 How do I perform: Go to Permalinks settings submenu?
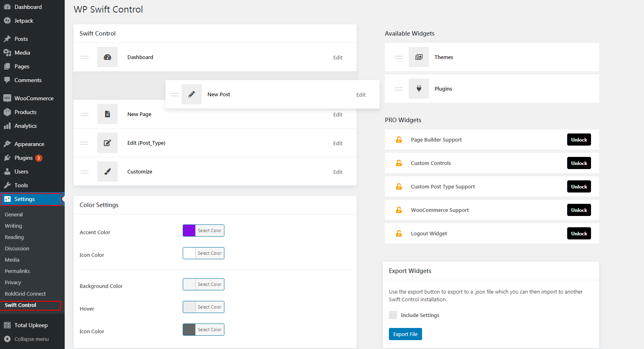[17, 271]
